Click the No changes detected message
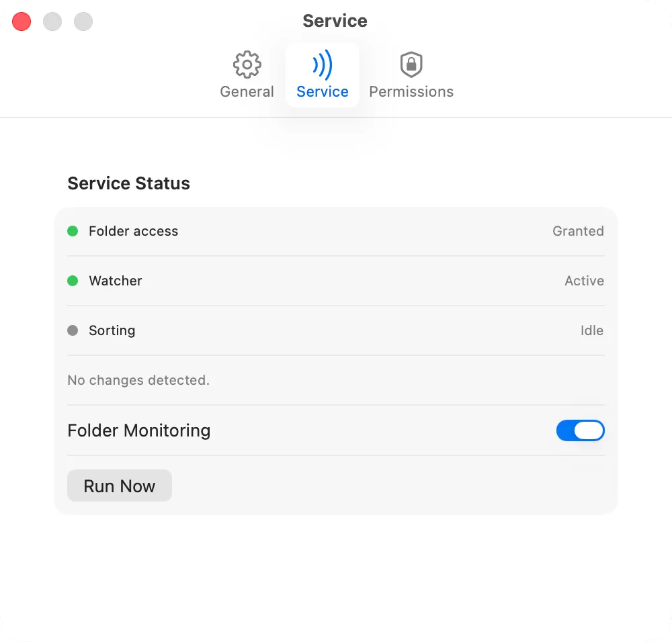 138,380
